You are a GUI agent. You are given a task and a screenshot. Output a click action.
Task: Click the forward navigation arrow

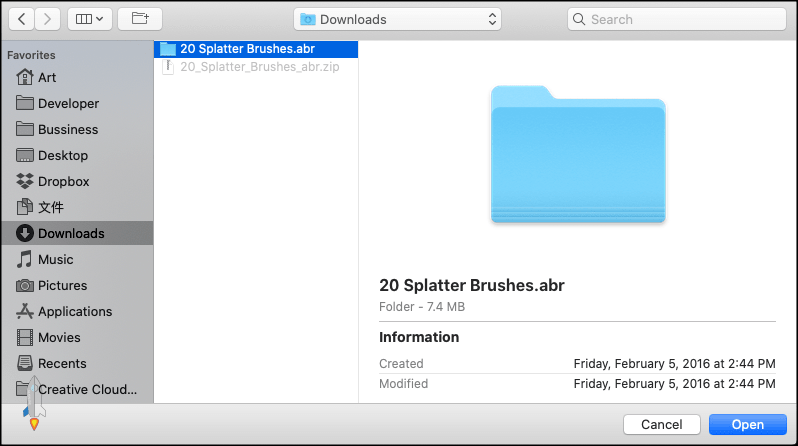[x=49, y=19]
